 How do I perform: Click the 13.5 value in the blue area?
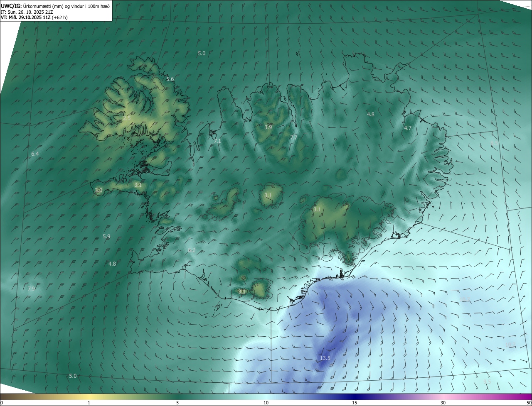coord(325,358)
